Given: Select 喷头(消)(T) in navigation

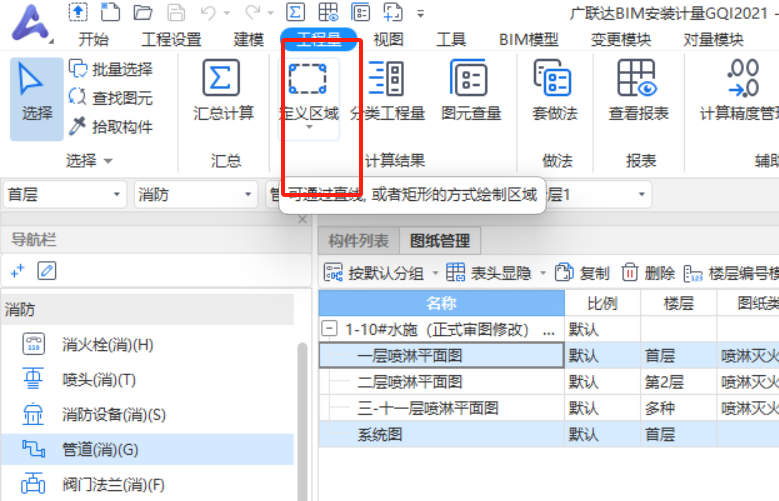Looking at the screenshot, I should (x=148, y=380).
